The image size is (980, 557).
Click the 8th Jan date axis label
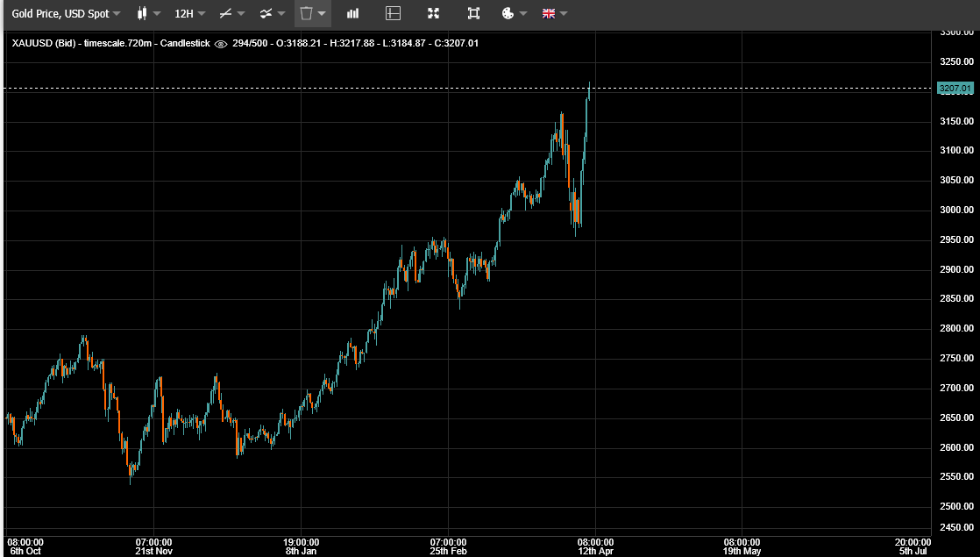[x=302, y=551]
